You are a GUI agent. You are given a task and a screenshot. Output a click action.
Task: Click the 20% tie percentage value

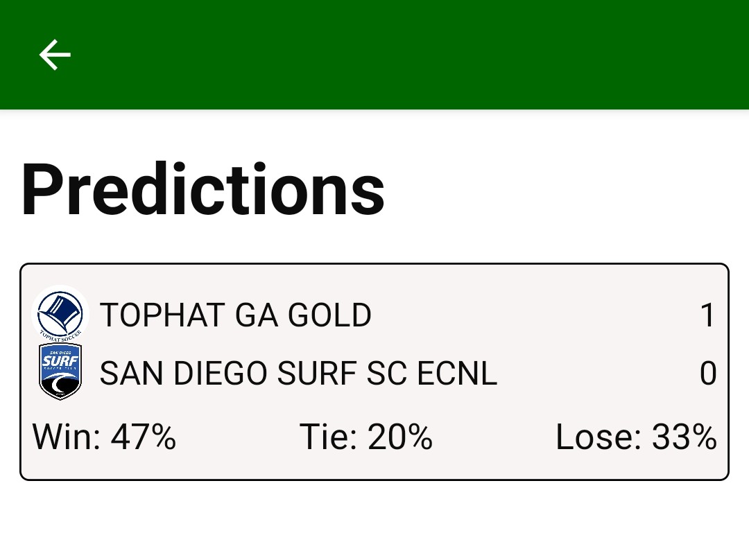(x=400, y=437)
